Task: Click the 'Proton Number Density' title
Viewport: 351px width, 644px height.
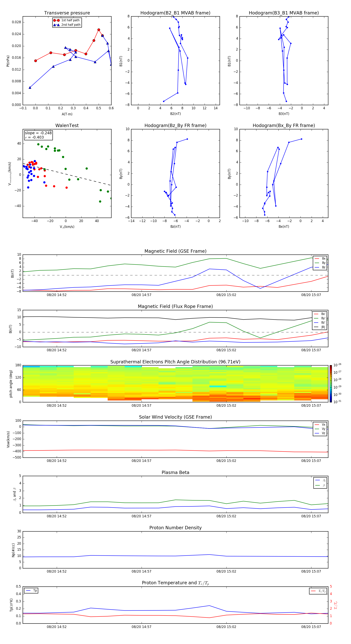Action: [x=175, y=528]
